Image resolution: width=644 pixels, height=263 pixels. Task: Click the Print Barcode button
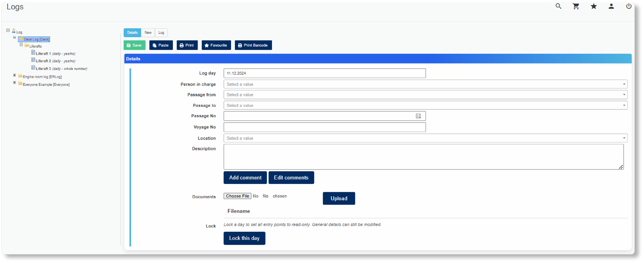(x=253, y=45)
